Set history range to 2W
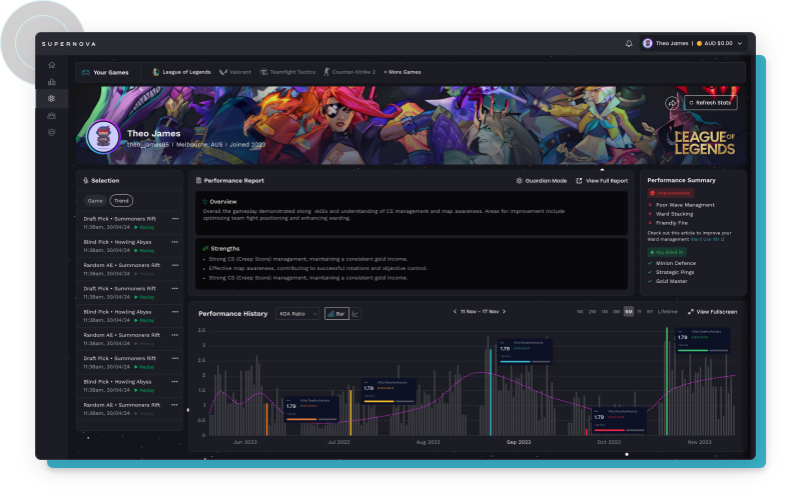The image size is (796, 504). click(x=592, y=312)
